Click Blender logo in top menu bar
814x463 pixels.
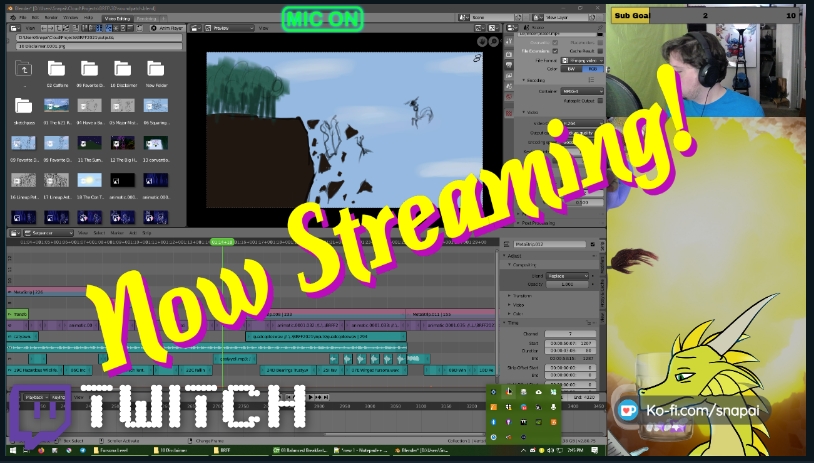pos(13,18)
